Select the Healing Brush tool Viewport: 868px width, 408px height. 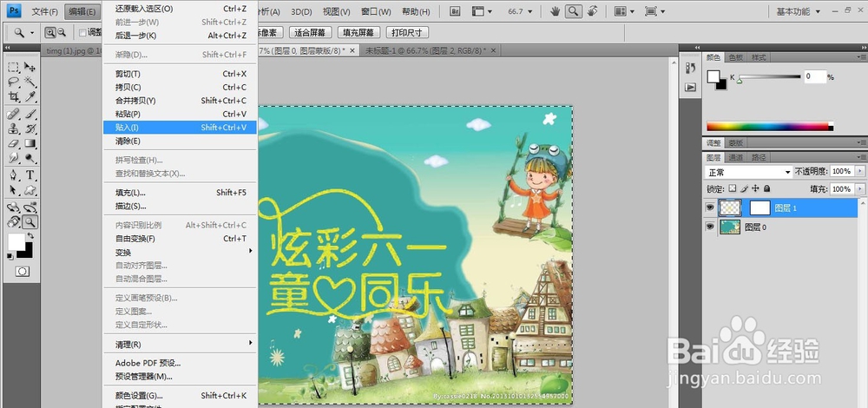[14, 114]
